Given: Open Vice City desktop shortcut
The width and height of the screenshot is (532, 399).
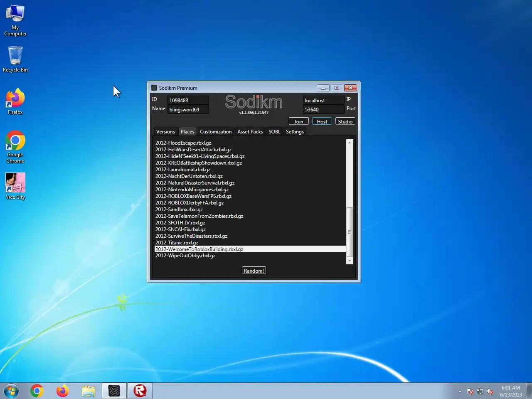Looking at the screenshot, I should [15, 186].
